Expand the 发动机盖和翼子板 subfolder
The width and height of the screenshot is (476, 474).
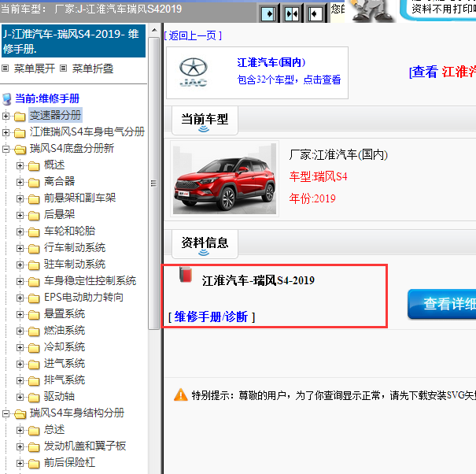[x=20, y=446]
